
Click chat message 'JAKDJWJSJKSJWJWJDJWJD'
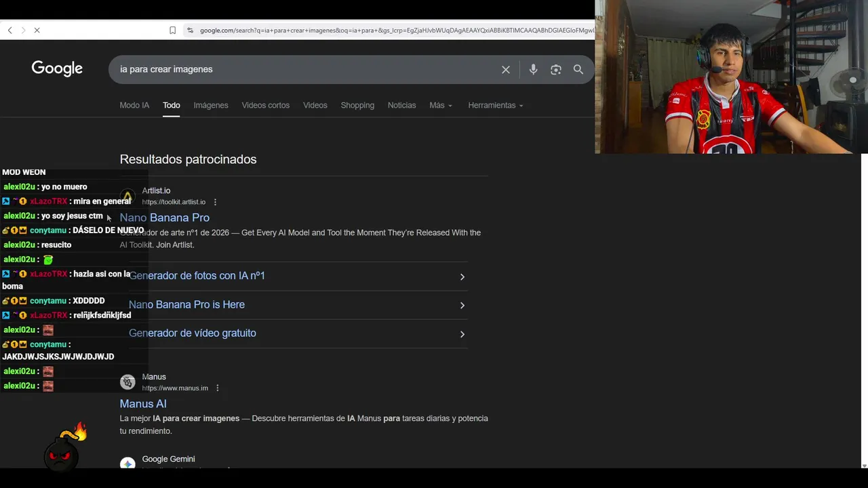coord(58,357)
